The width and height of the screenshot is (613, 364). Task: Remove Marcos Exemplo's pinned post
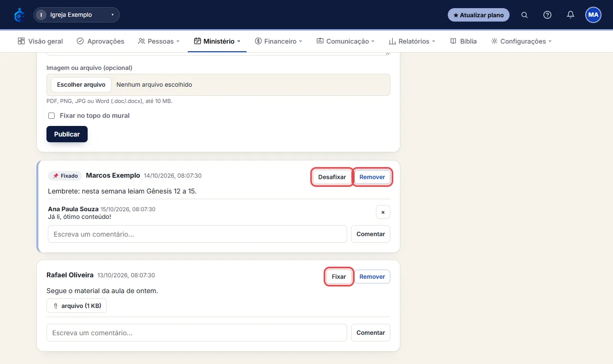click(x=372, y=177)
